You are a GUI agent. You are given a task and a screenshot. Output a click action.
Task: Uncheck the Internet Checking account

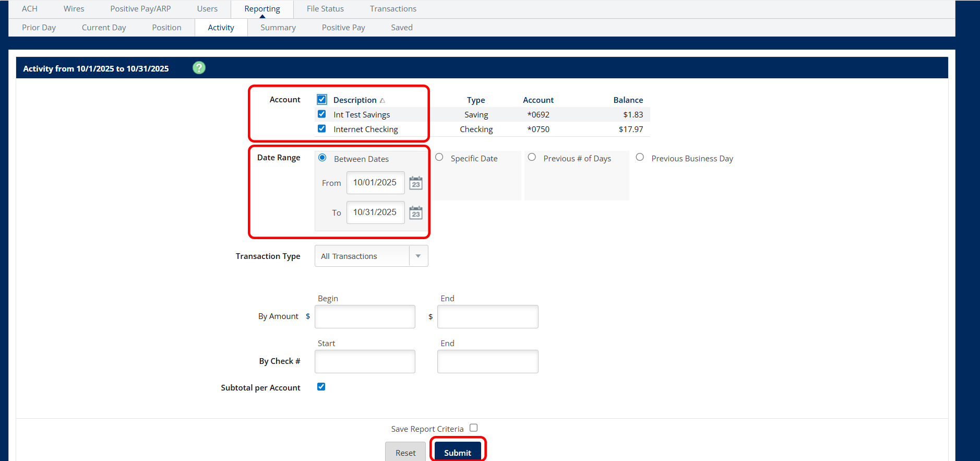coord(322,129)
